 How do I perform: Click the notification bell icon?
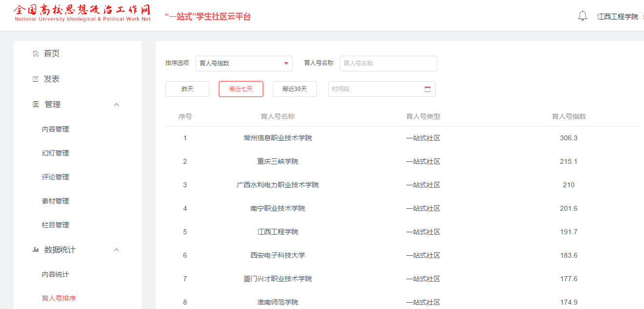coord(582,16)
